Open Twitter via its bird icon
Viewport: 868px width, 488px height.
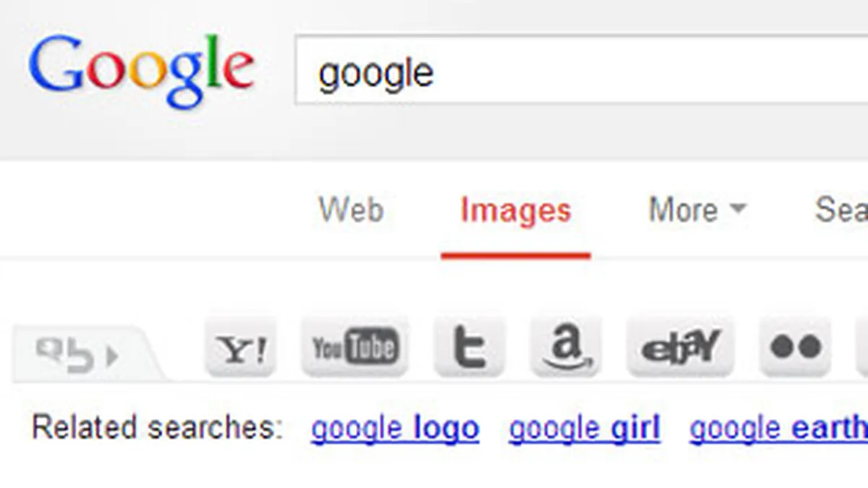click(469, 346)
